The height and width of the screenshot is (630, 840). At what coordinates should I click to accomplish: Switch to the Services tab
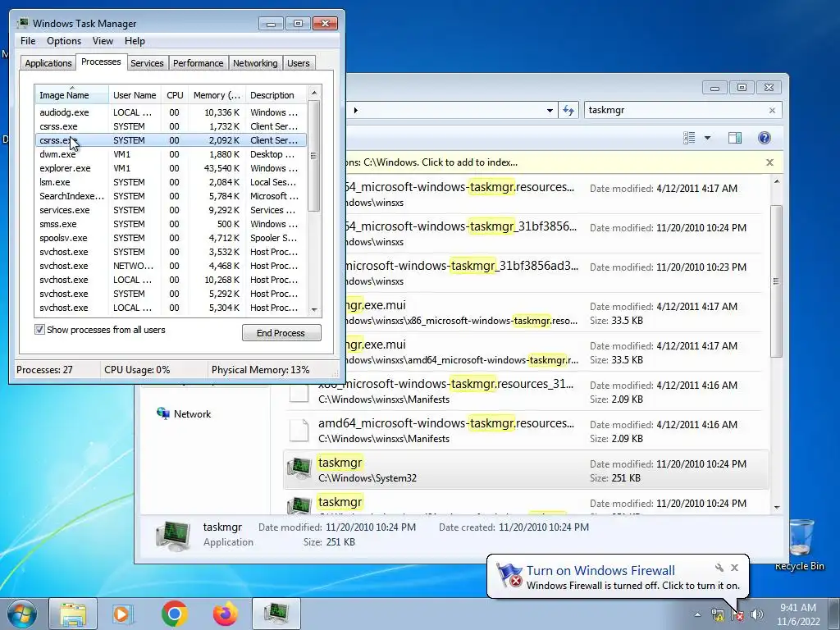pos(147,63)
